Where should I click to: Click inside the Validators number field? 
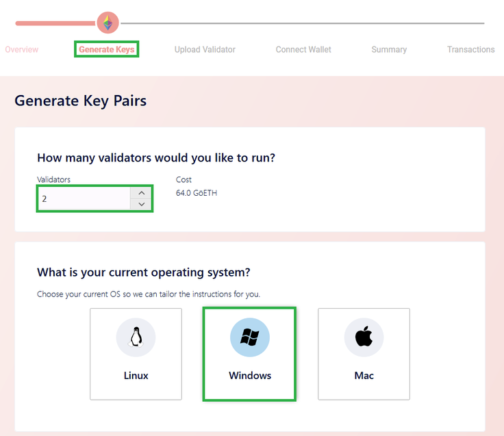coord(84,198)
